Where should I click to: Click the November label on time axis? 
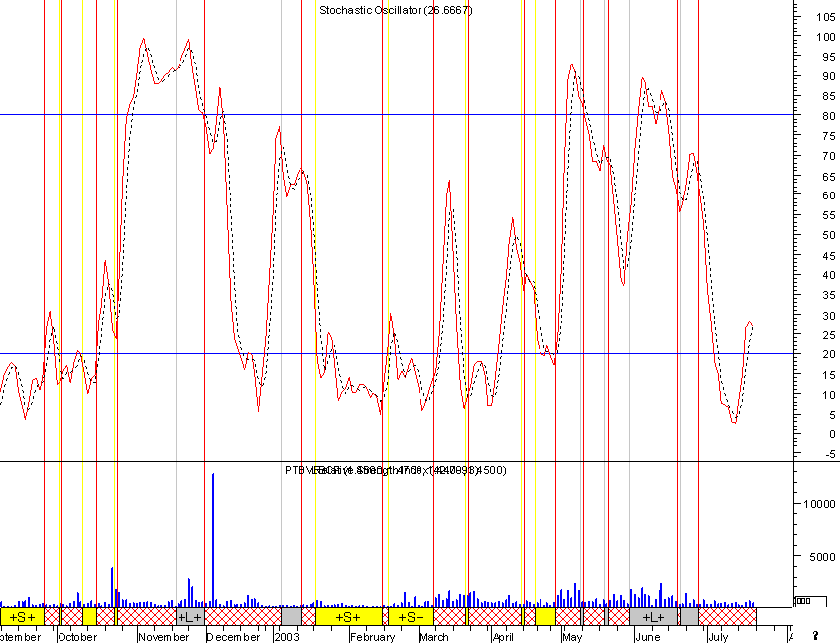tap(164, 637)
